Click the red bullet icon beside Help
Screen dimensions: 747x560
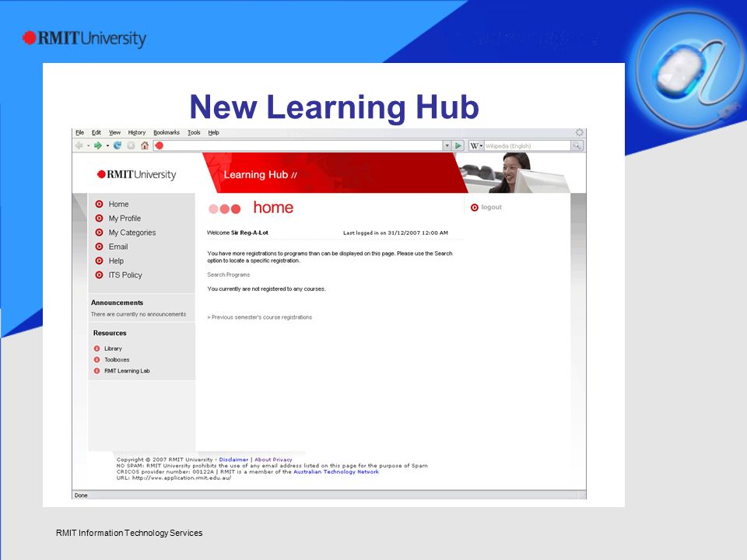point(99,261)
